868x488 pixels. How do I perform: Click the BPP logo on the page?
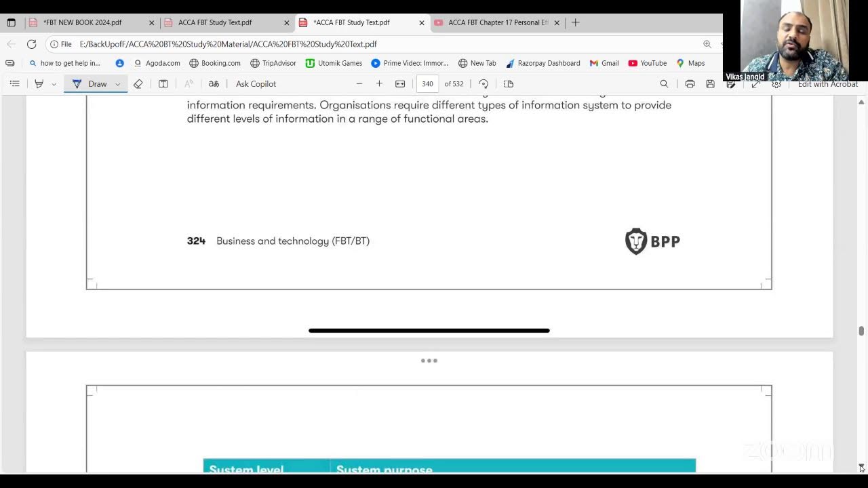[652, 241]
